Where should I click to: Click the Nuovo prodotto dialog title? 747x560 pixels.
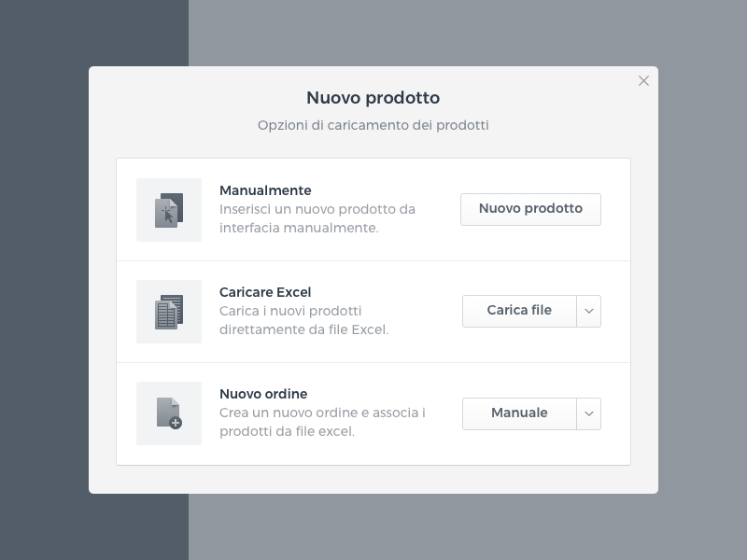coord(373,98)
